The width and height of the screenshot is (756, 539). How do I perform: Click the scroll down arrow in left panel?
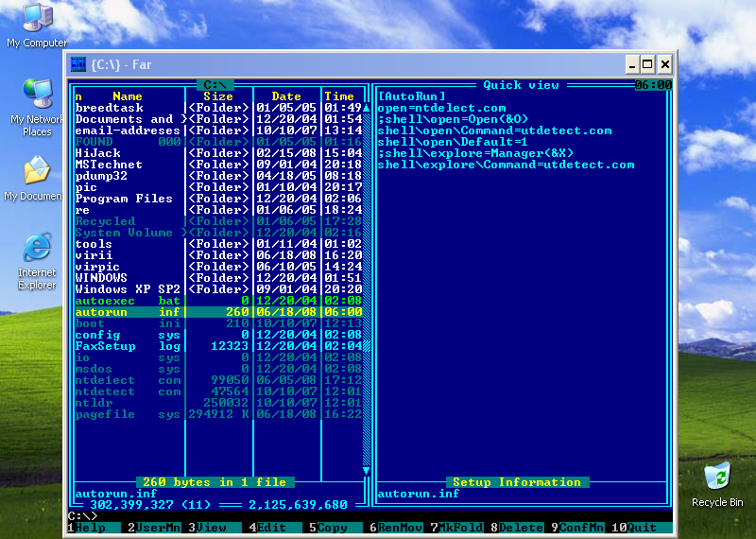(x=367, y=471)
